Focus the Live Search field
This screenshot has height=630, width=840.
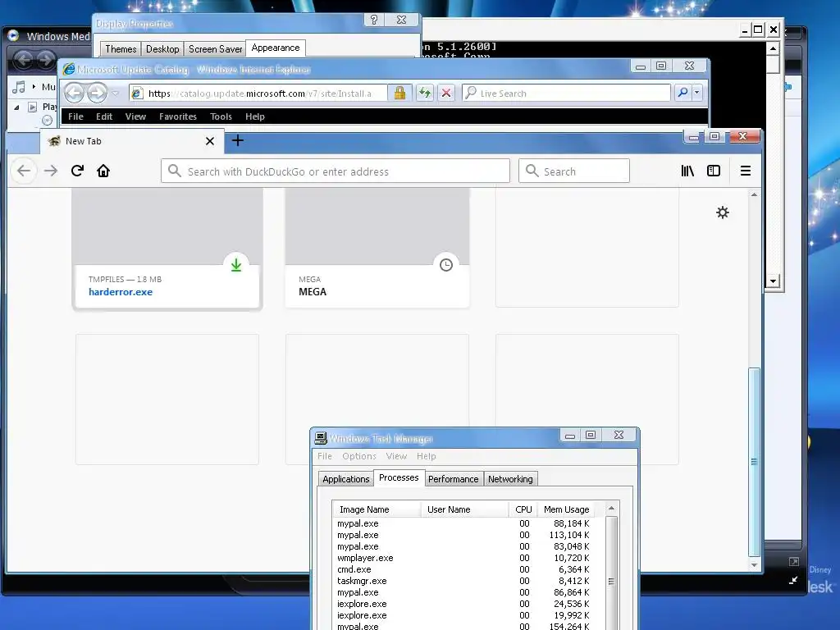point(566,93)
